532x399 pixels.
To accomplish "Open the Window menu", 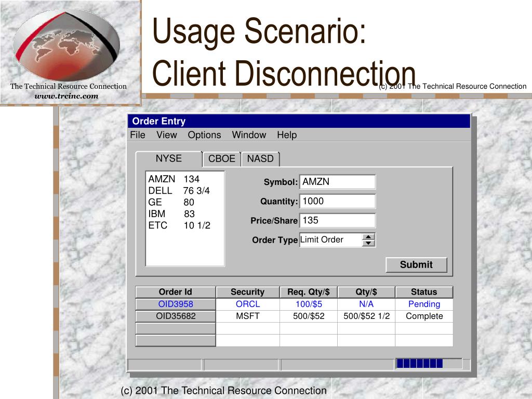I will click(249, 135).
